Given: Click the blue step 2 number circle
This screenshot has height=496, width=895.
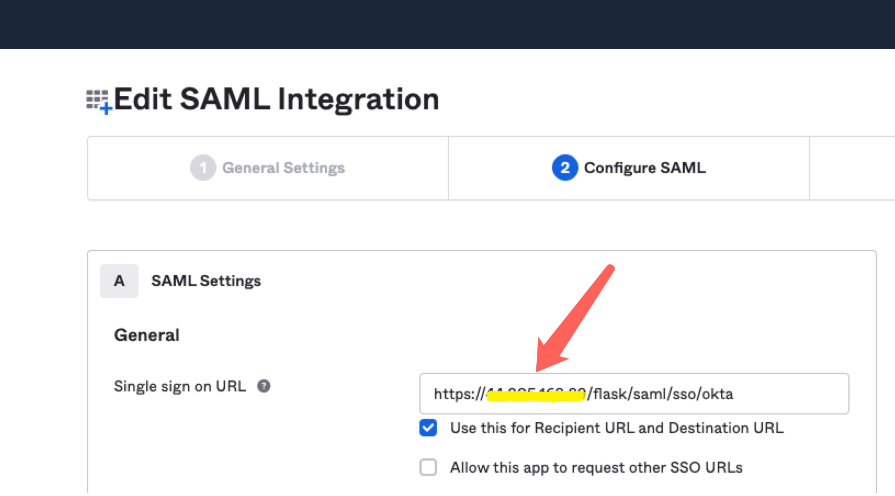Looking at the screenshot, I should 565,168.
